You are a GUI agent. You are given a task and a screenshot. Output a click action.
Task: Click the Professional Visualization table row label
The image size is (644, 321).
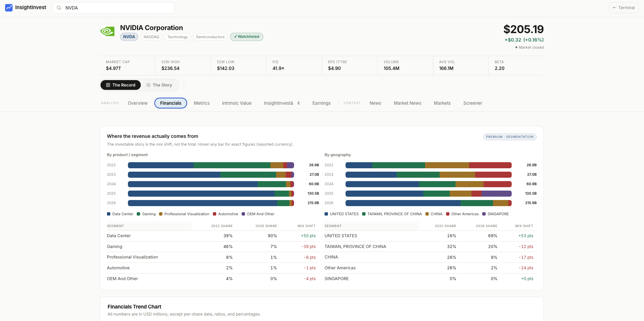[132, 257]
